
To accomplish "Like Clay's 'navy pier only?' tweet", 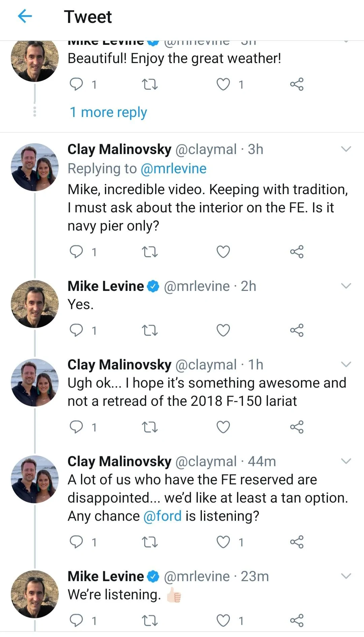I will pyautogui.click(x=223, y=252).
